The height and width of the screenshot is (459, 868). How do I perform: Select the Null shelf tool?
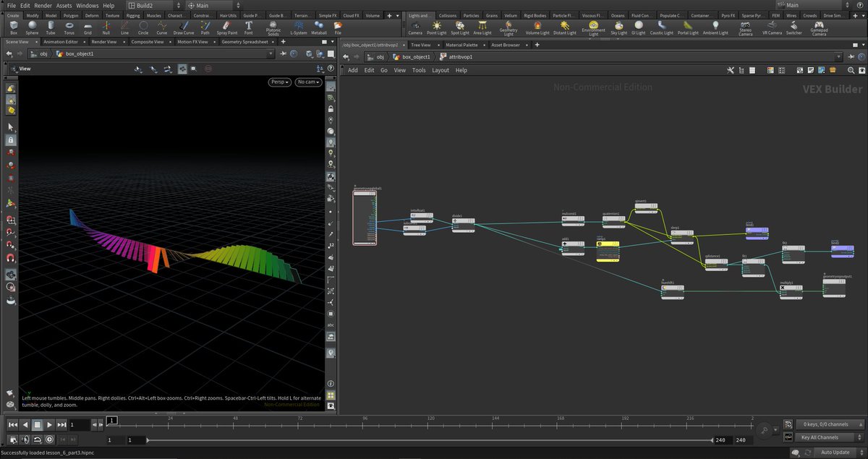click(106, 27)
